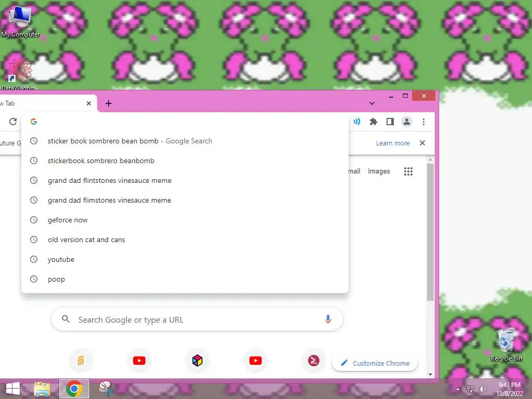The width and height of the screenshot is (532, 399).
Task: Click the scrollbar down arrow
Action: click(x=430, y=374)
